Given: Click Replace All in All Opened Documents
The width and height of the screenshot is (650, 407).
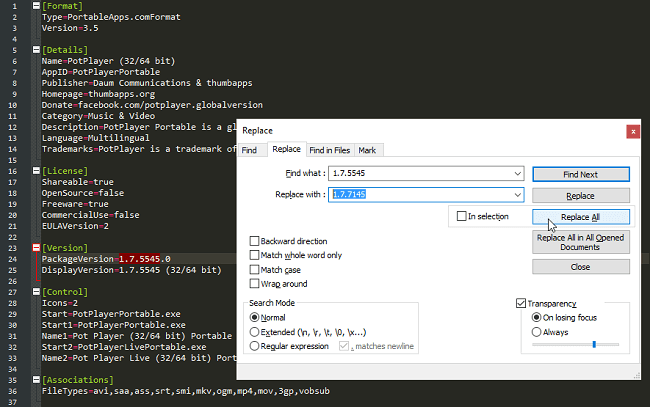Looking at the screenshot, I should [581, 242].
